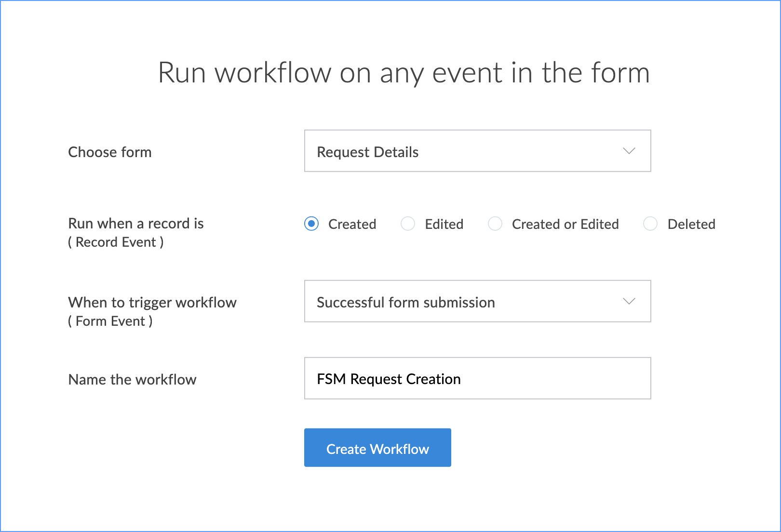
Task: Click the "Choose form" field label
Action: tap(110, 152)
